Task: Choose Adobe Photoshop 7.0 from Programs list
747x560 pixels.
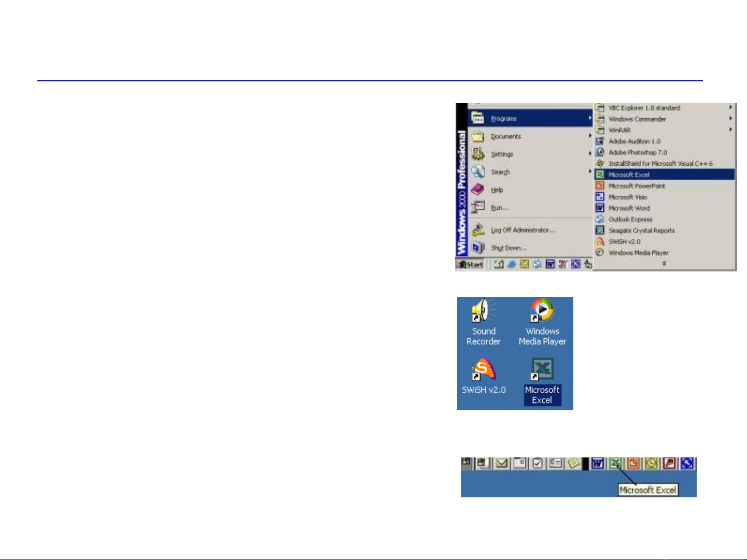Action: point(638,152)
